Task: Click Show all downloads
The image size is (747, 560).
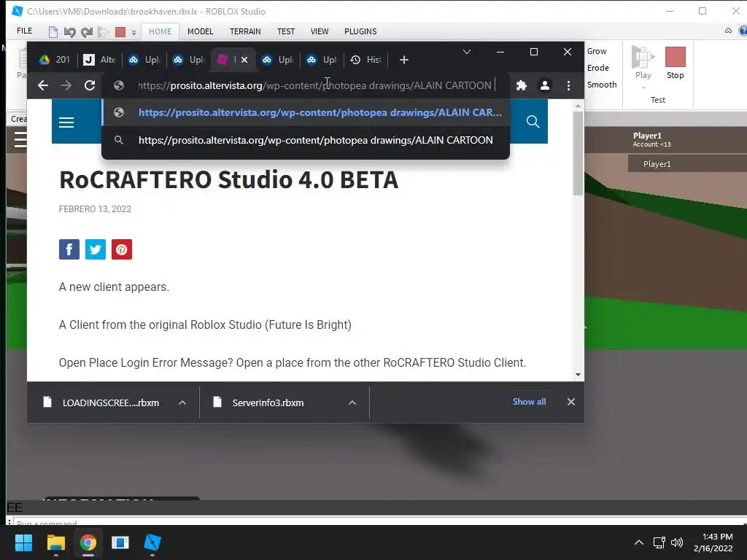Action: click(529, 402)
